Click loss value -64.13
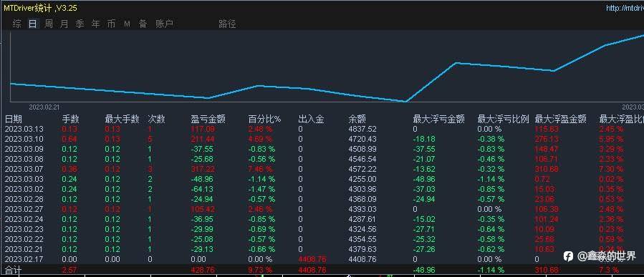 click(x=203, y=189)
